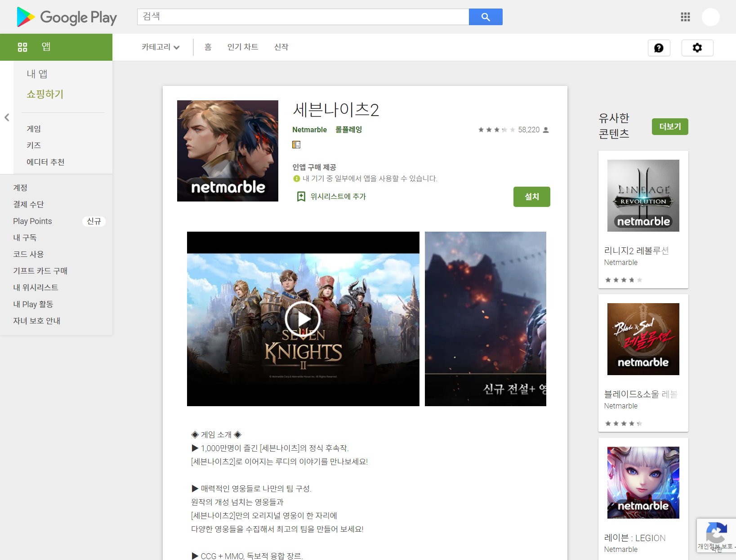Screen dimensions: 736x560
Task: Go to the 홈 tab
Action: [x=208, y=47]
